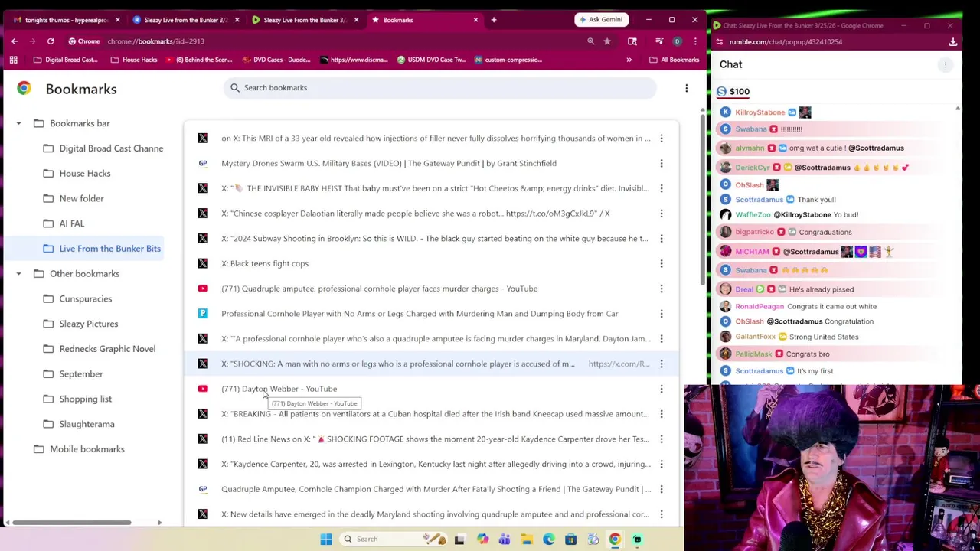Click the bookmark star in address bar
This screenshot has height=551, width=980.
coord(607,41)
